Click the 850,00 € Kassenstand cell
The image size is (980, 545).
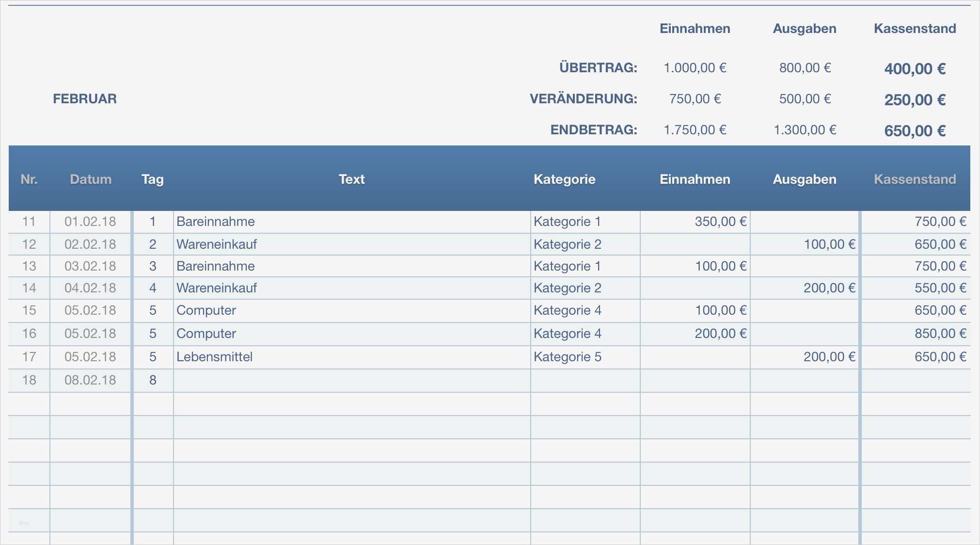point(940,334)
